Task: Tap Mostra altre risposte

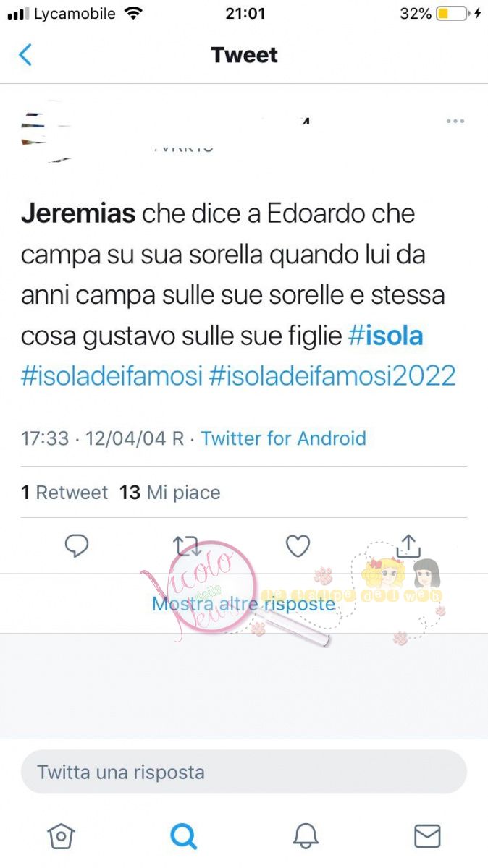Action: tap(243, 603)
